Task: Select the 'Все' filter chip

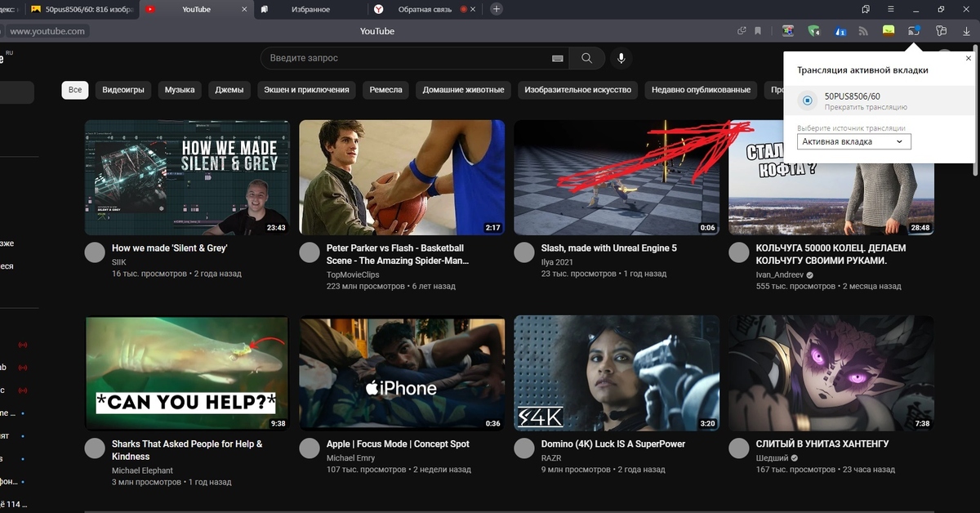Action: point(75,90)
